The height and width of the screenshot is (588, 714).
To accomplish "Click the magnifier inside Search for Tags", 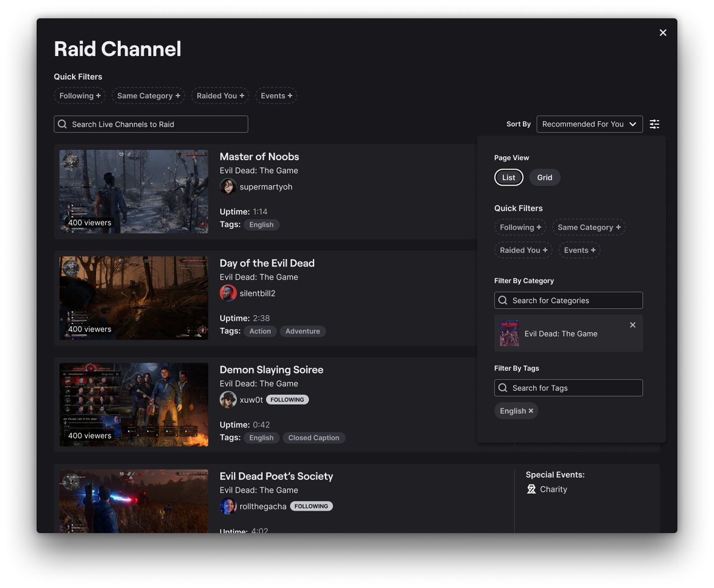I will (503, 387).
